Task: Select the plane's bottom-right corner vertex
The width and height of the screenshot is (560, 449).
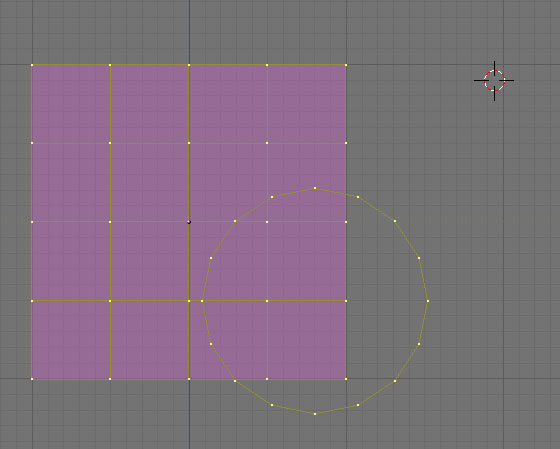Action: pos(346,379)
